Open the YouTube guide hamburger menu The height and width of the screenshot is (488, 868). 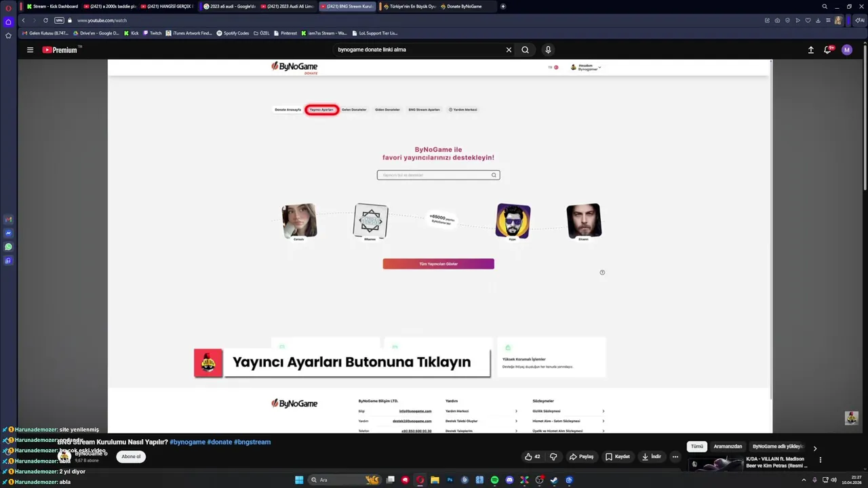(30, 49)
